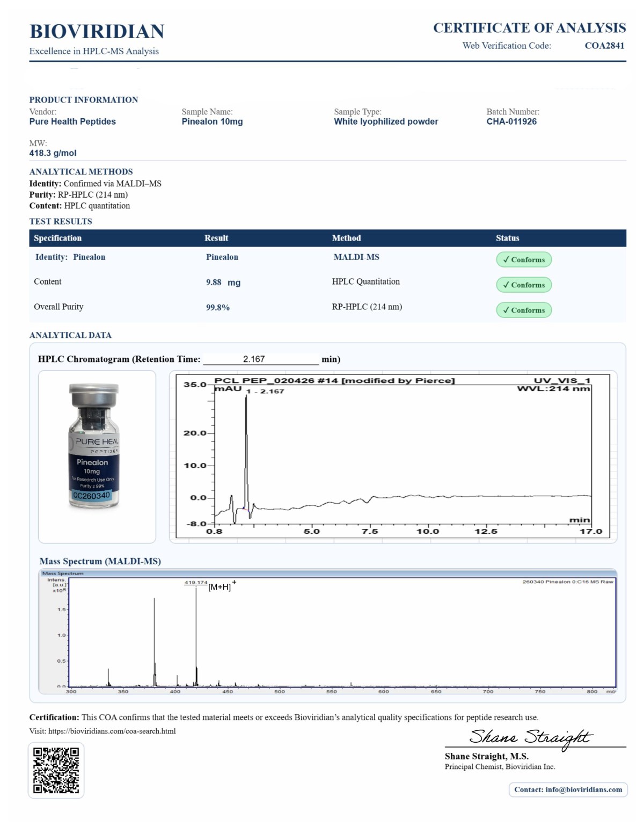644x834 pixels.
Task: Select the Status column header
Action: [507, 238]
